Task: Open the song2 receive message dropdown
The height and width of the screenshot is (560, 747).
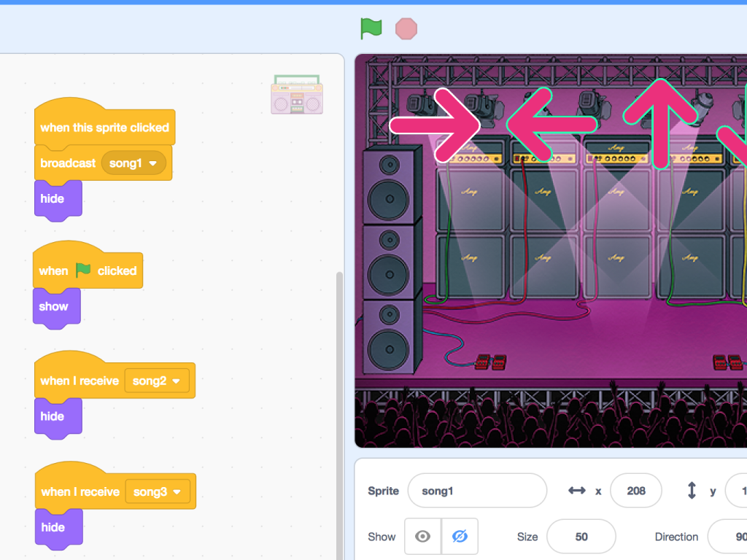Action: pyautogui.click(x=157, y=381)
